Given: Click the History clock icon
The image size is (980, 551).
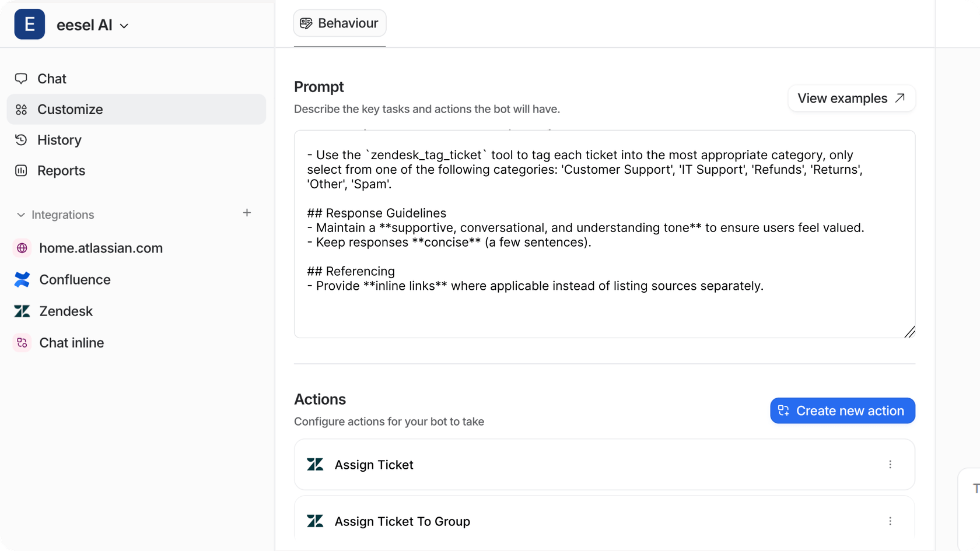Looking at the screenshot, I should click(x=22, y=140).
